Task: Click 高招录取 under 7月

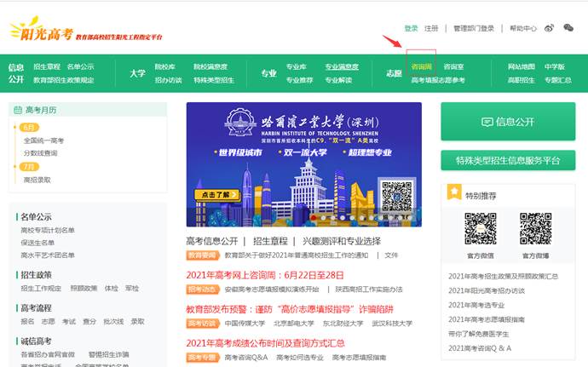Action: pyautogui.click(x=37, y=180)
